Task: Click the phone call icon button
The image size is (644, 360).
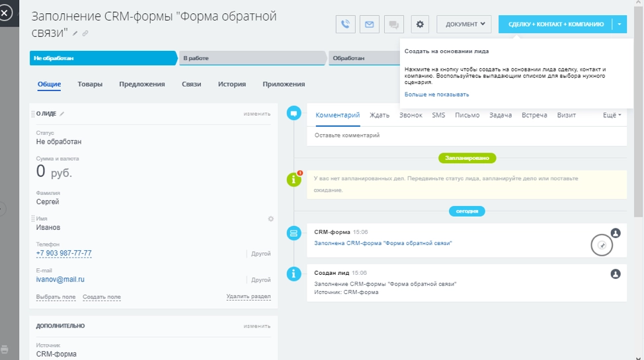Action: 345,24
